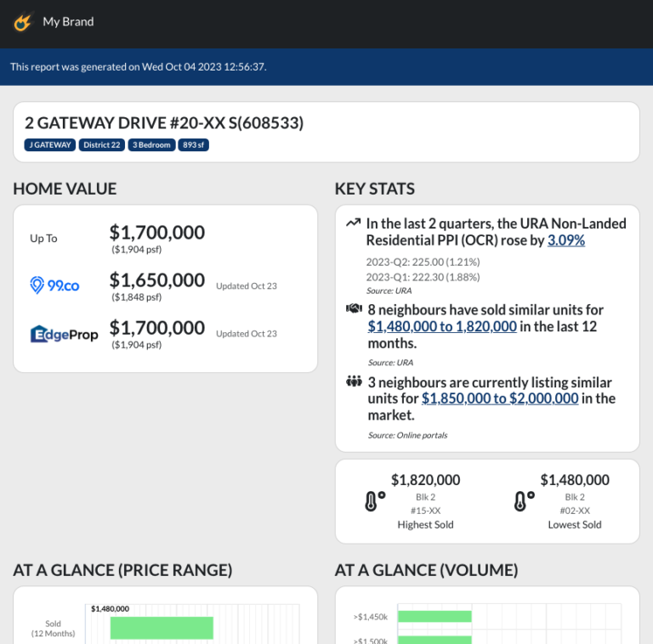Click thermometer icon next to Lowest Sold
653x644 pixels.
pyautogui.click(x=522, y=501)
